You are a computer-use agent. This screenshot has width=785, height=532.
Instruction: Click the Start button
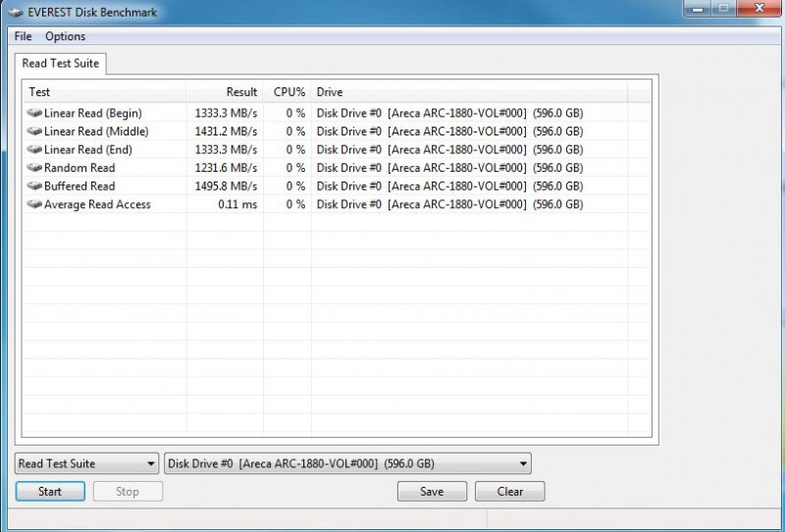(50, 492)
